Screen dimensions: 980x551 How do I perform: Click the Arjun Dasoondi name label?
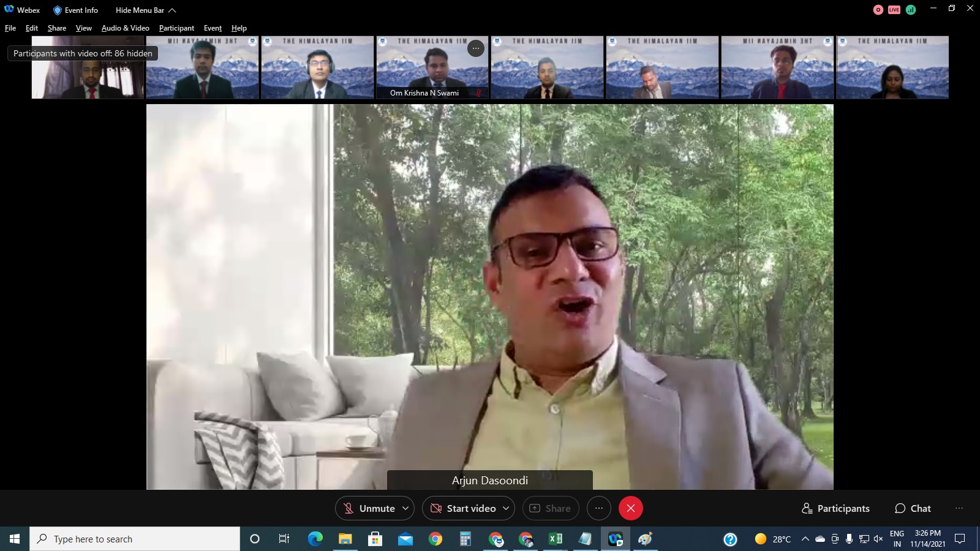pyautogui.click(x=490, y=481)
